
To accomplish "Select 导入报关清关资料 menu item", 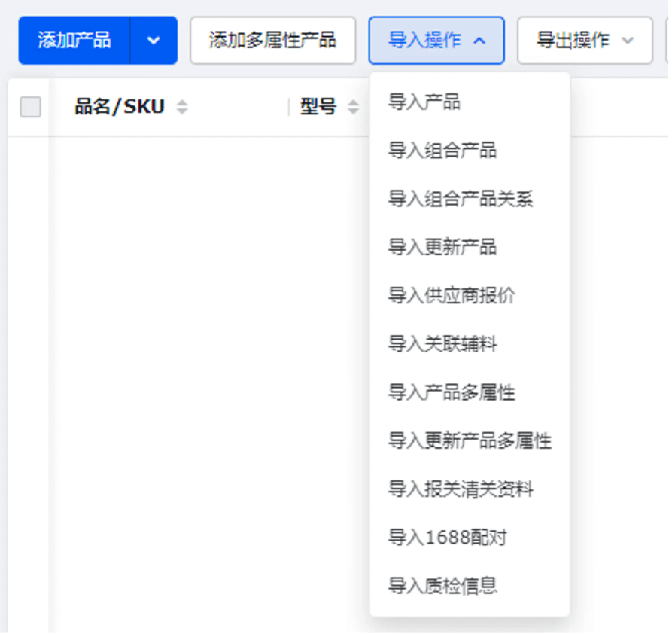I will click(x=461, y=489).
